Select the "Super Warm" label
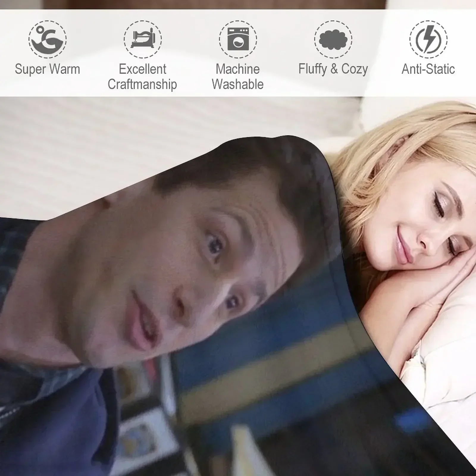Viewport: 476px width, 476px height. point(48,69)
